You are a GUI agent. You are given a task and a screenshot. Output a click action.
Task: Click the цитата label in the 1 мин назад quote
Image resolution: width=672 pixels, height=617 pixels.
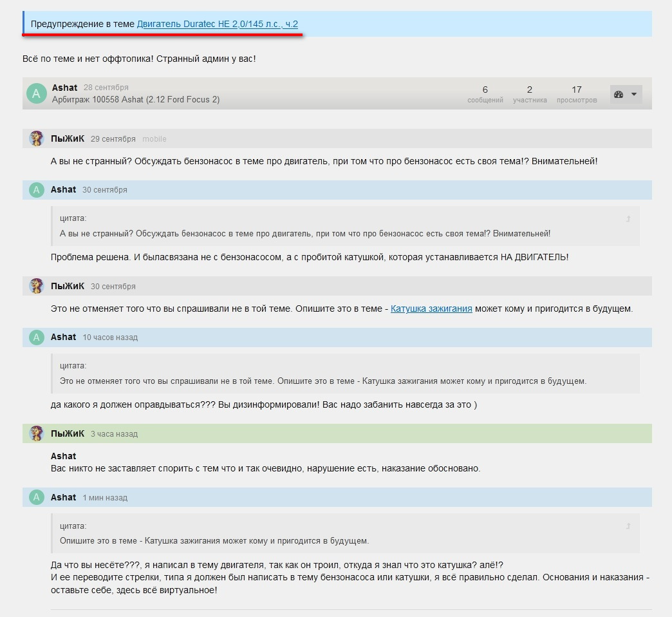tap(73, 526)
